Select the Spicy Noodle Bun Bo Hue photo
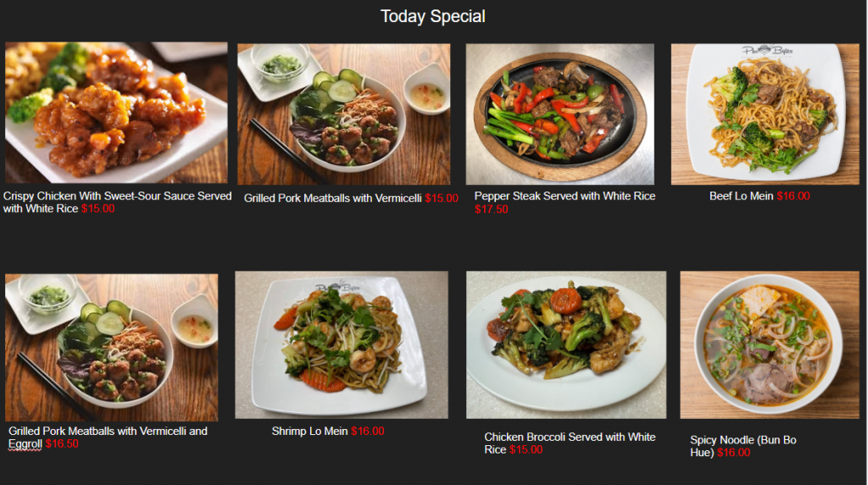Image resolution: width=868 pixels, height=485 pixels. 770,345
